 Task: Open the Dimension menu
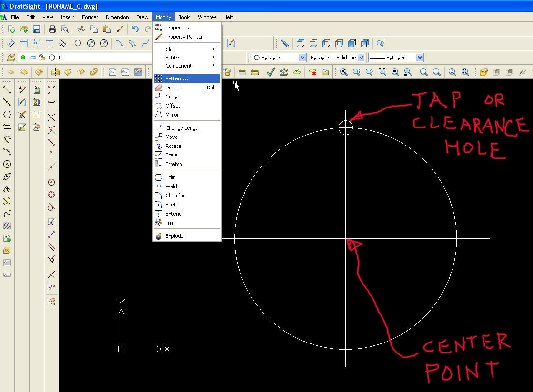[117, 17]
